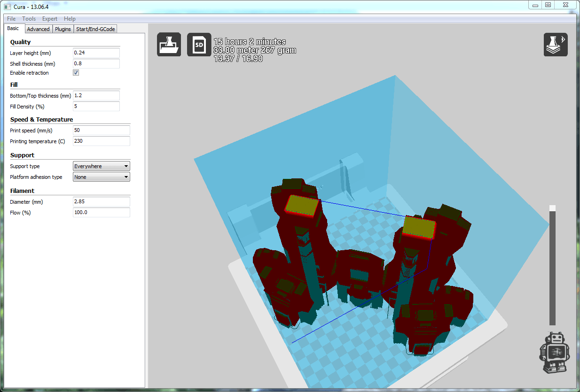Toggle the Enable retraction checkbox
The image size is (580, 392).
click(76, 73)
